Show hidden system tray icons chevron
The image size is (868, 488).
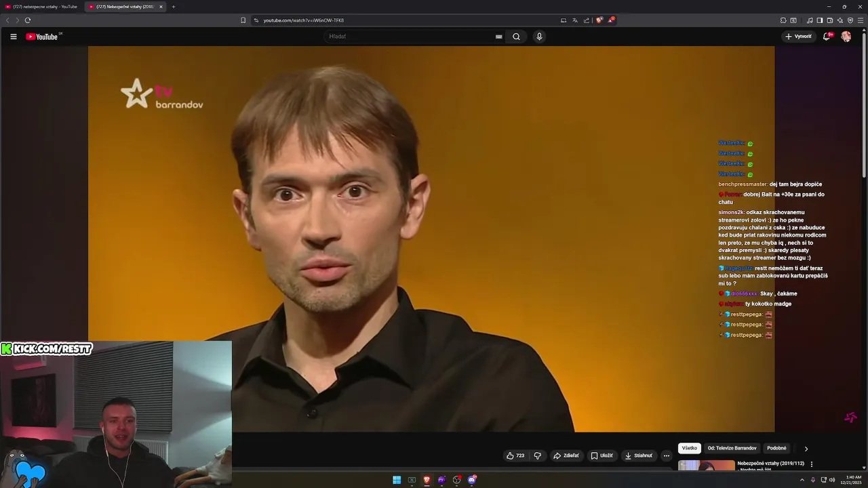pyautogui.click(x=803, y=480)
